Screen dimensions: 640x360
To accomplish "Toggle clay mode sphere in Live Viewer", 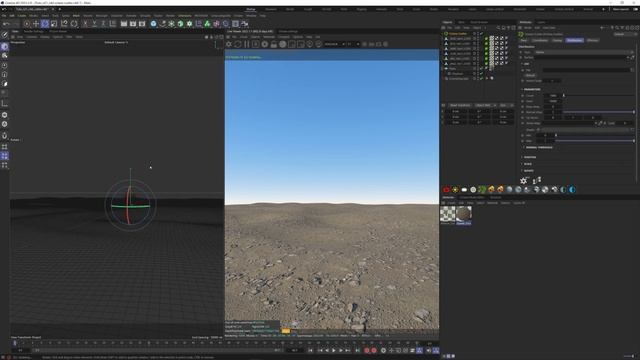I will coord(282,44).
